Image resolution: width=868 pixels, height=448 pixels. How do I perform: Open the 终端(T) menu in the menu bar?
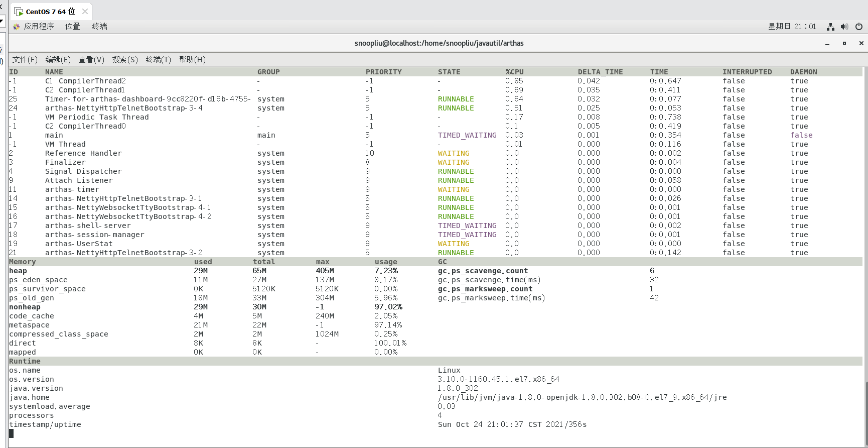(x=158, y=60)
